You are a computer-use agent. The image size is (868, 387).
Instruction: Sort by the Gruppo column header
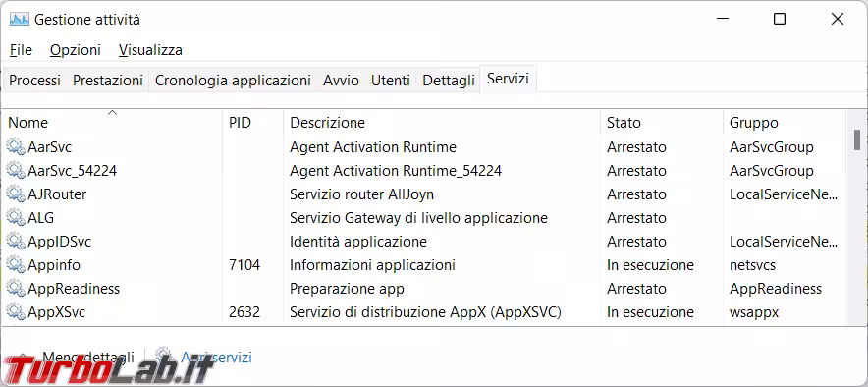click(x=785, y=122)
